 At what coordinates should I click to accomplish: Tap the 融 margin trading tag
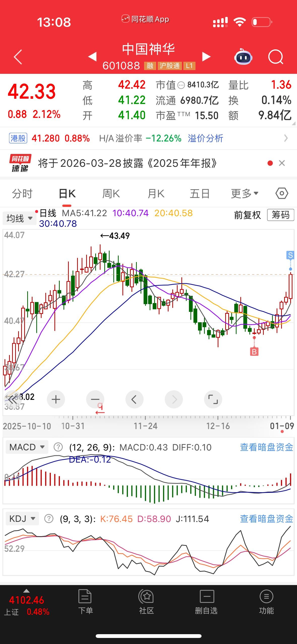pos(150,66)
